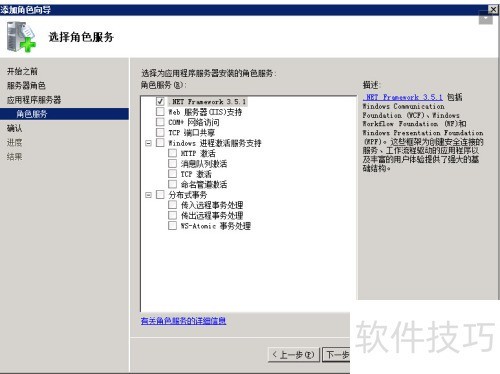500x374 pixels.
Task: Click the small dropdown arrow below close button
Action: pyautogui.click(x=486, y=19)
